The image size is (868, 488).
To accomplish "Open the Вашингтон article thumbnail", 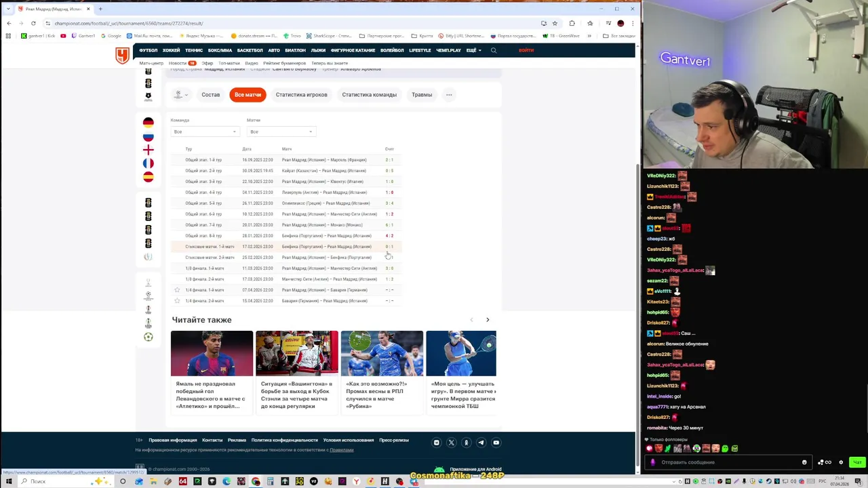I will click(297, 353).
